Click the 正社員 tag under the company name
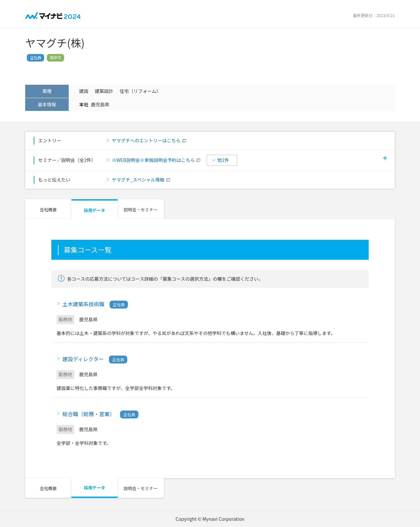The image size is (420, 527). [35, 58]
